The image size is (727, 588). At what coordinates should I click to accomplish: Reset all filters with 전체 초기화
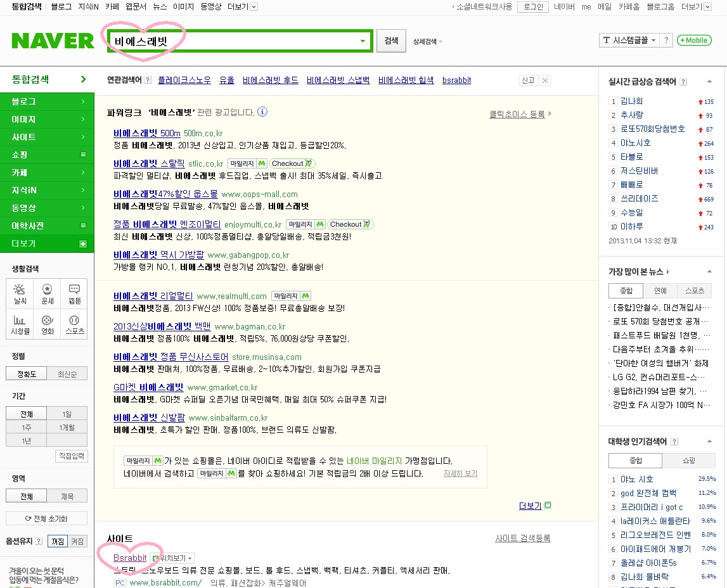coord(46,518)
